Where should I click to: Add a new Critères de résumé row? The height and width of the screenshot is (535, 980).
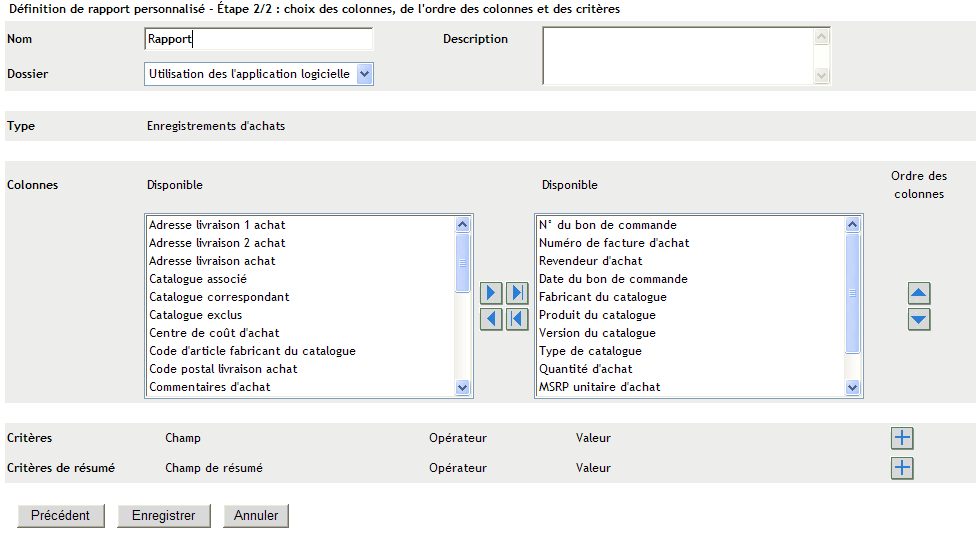click(x=902, y=468)
